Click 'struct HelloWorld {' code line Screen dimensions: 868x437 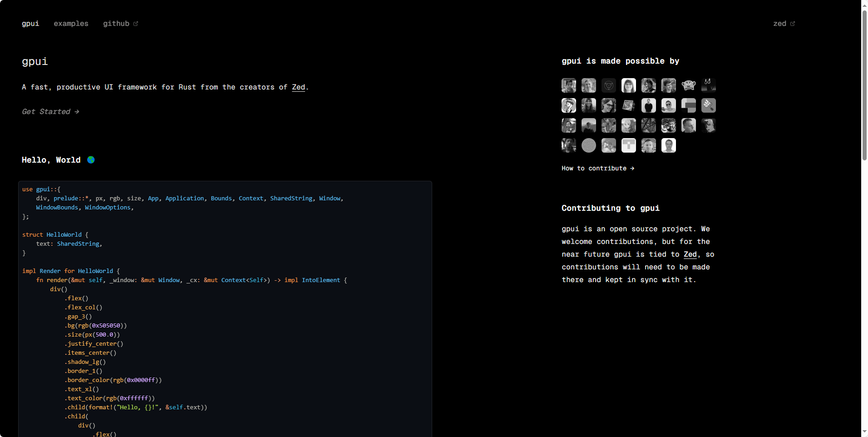[x=55, y=235]
